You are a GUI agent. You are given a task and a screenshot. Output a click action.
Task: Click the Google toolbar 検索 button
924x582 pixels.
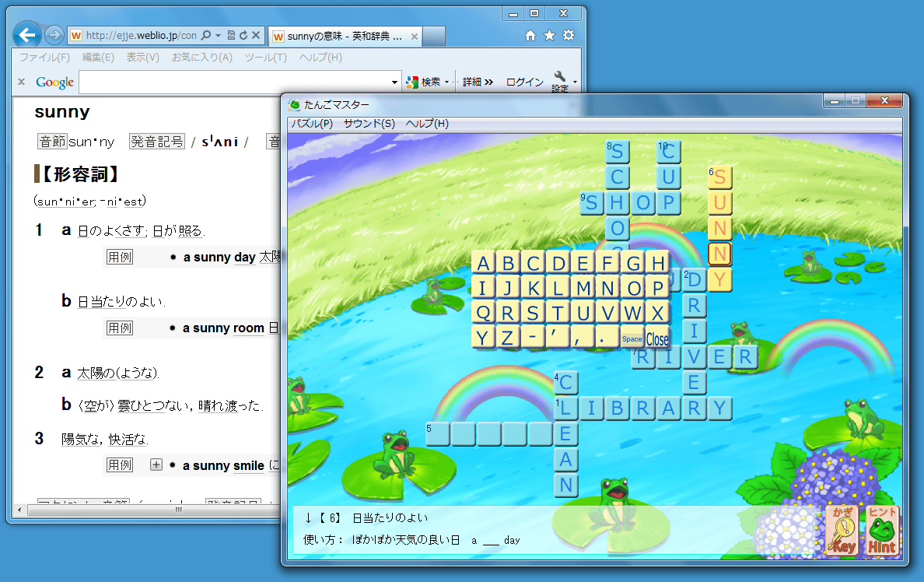pos(425,82)
